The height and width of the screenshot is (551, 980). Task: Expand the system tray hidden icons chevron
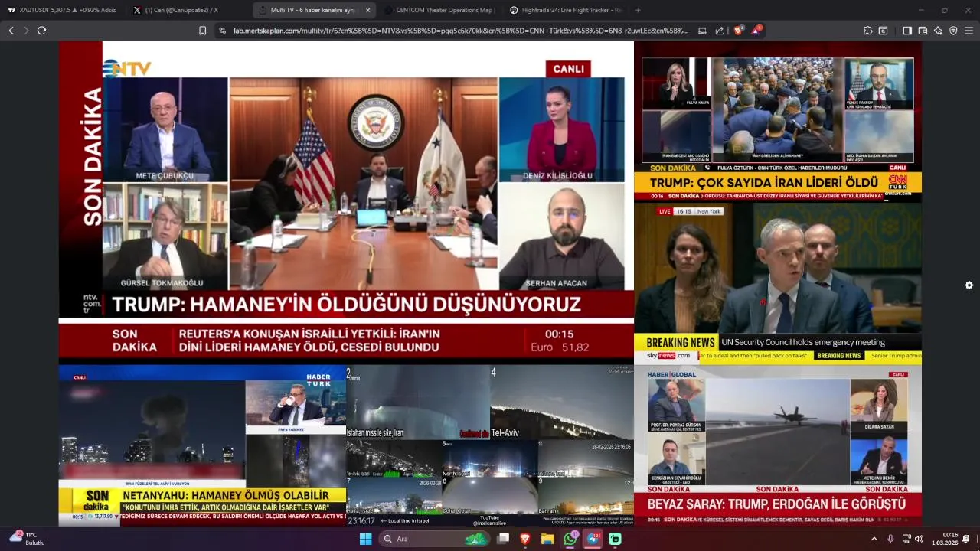pos(874,539)
